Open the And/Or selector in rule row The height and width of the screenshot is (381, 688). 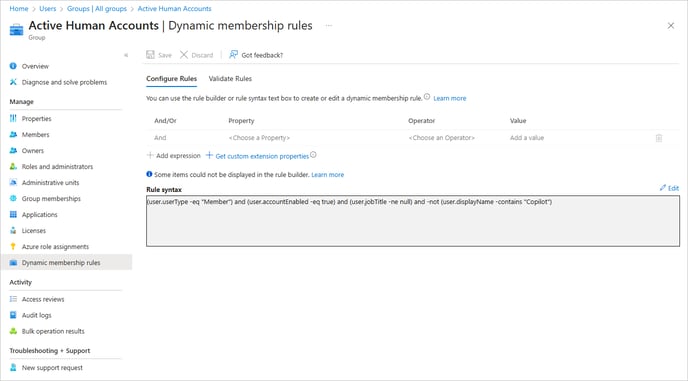160,138
